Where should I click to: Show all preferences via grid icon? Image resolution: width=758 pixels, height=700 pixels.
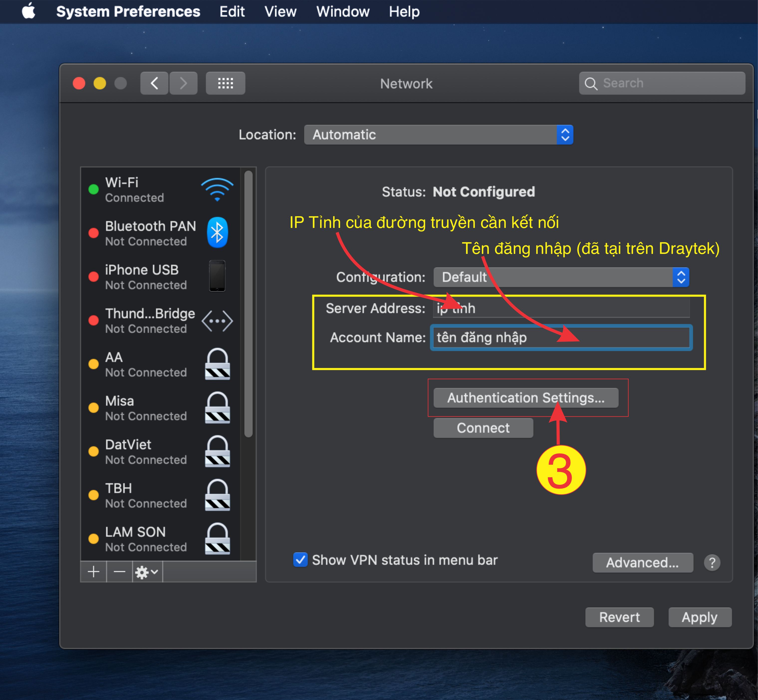[225, 83]
